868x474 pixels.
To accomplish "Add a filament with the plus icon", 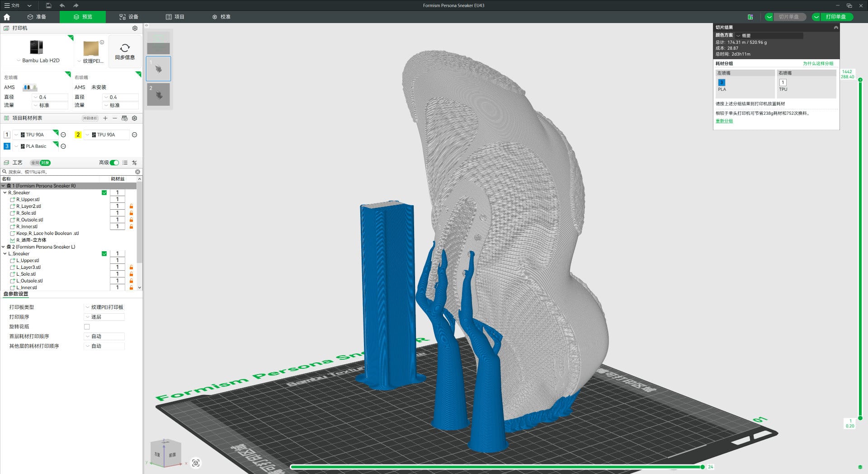I will coord(105,118).
